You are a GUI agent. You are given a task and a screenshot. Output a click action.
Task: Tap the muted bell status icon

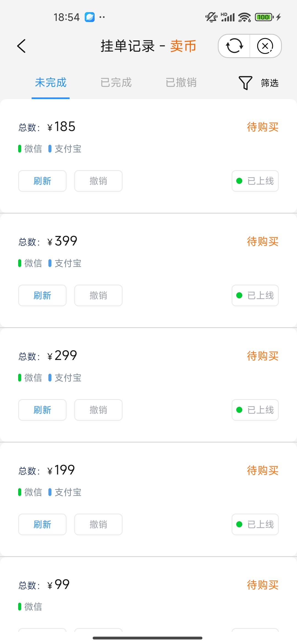point(211,17)
